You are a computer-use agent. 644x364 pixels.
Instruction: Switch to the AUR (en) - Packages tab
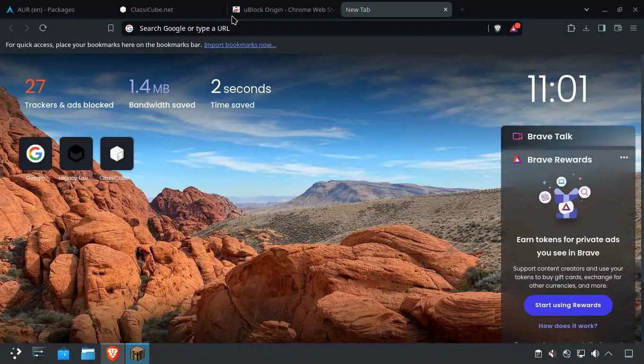(x=57, y=9)
